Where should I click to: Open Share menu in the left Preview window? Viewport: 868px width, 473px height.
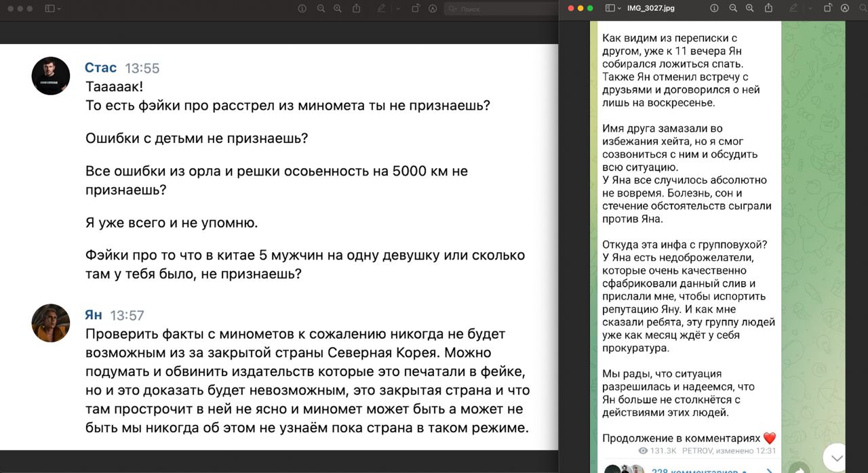click(356, 9)
